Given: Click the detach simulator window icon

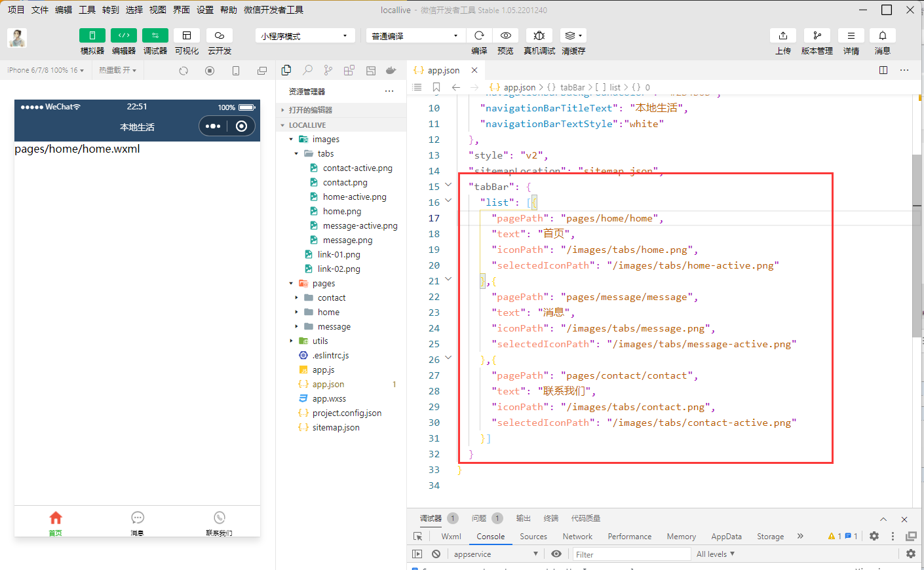Looking at the screenshot, I should [262, 71].
